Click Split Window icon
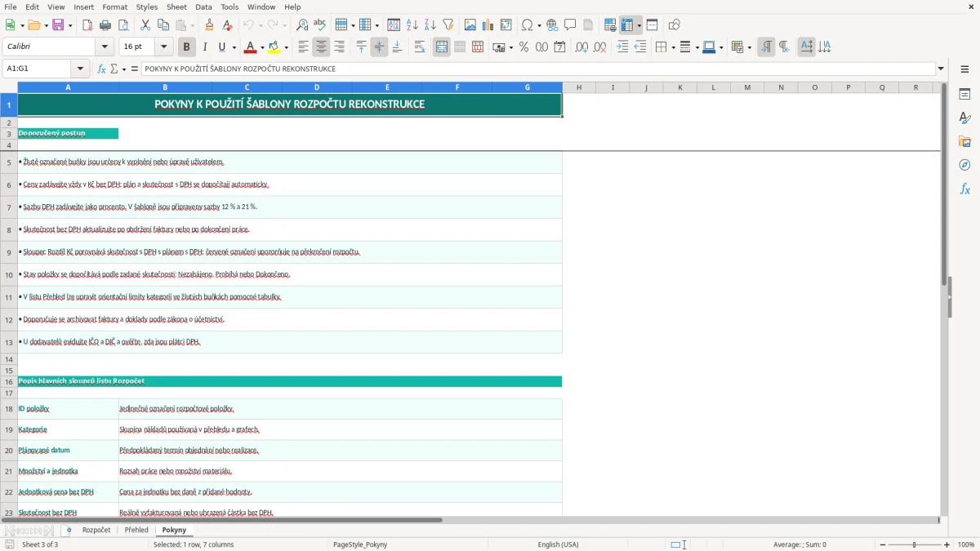 pos(653,25)
